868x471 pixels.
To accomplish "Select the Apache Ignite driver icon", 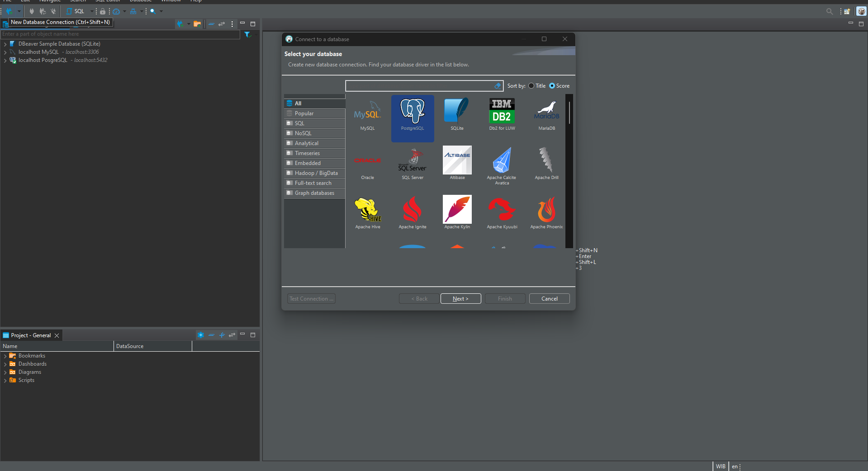I will [x=413, y=213].
